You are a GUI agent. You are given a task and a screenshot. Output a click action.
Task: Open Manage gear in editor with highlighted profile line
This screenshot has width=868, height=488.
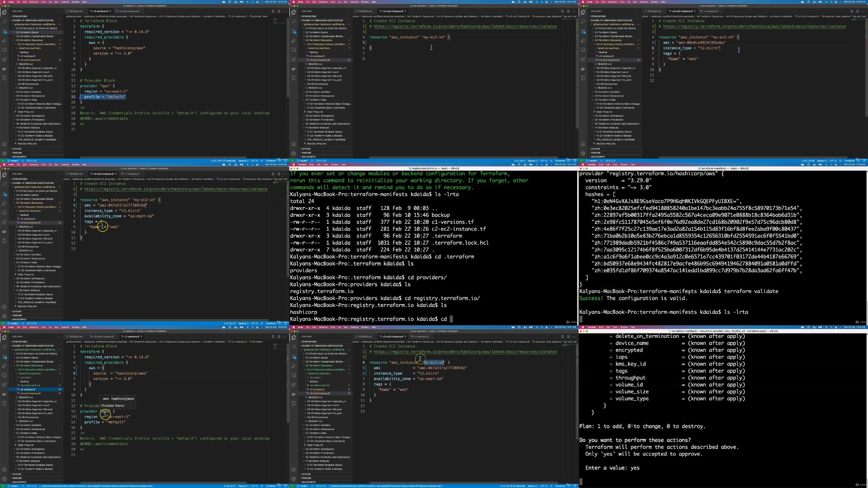coord(4,153)
